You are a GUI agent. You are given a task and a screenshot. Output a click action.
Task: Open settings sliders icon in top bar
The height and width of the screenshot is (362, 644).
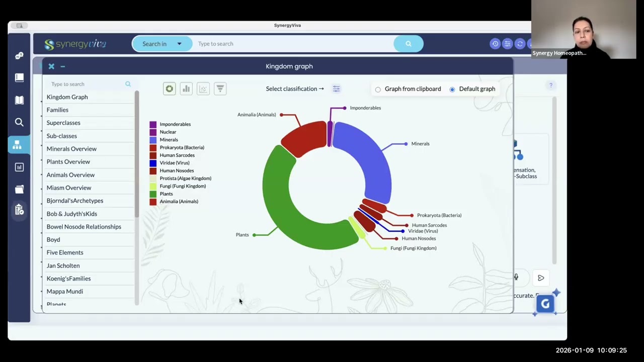tap(508, 44)
